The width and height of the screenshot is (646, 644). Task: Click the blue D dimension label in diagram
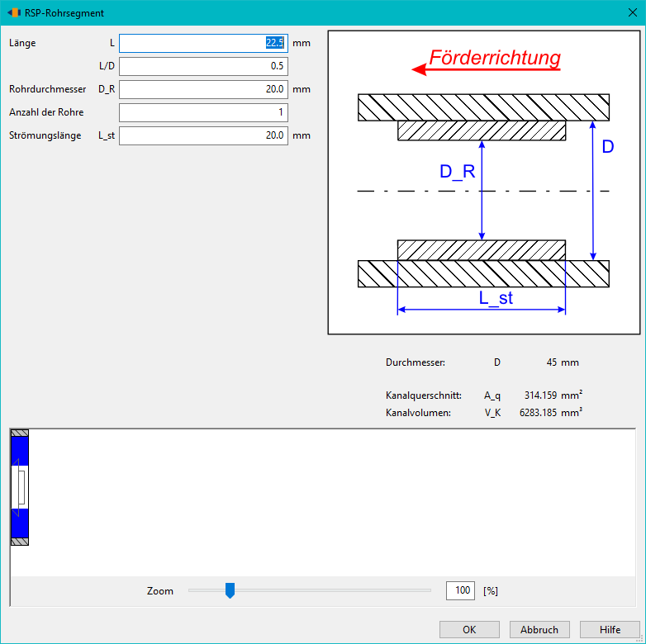pyautogui.click(x=608, y=147)
